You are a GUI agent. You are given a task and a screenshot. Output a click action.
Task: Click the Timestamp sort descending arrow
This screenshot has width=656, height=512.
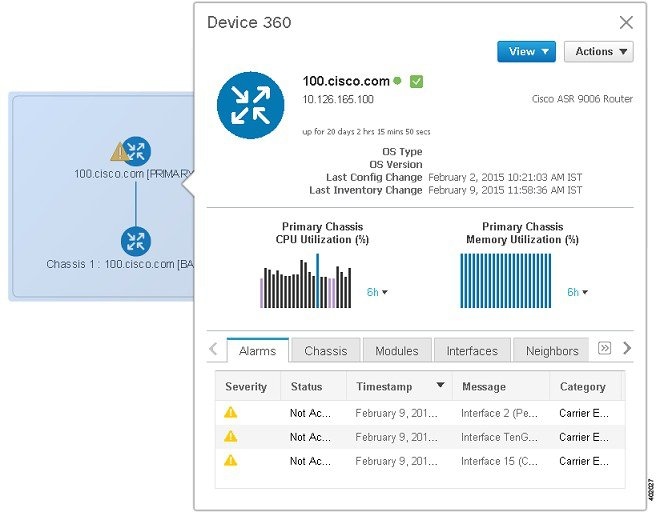point(440,385)
